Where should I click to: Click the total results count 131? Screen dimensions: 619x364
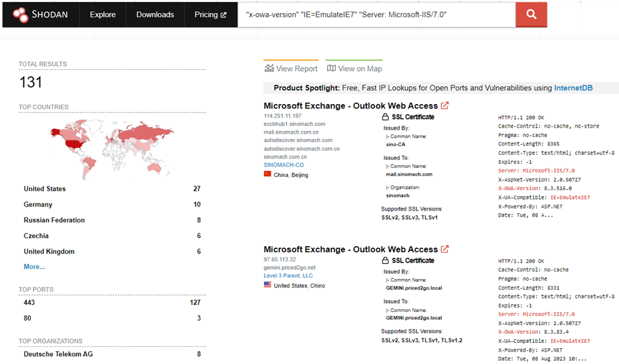(31, 82)
